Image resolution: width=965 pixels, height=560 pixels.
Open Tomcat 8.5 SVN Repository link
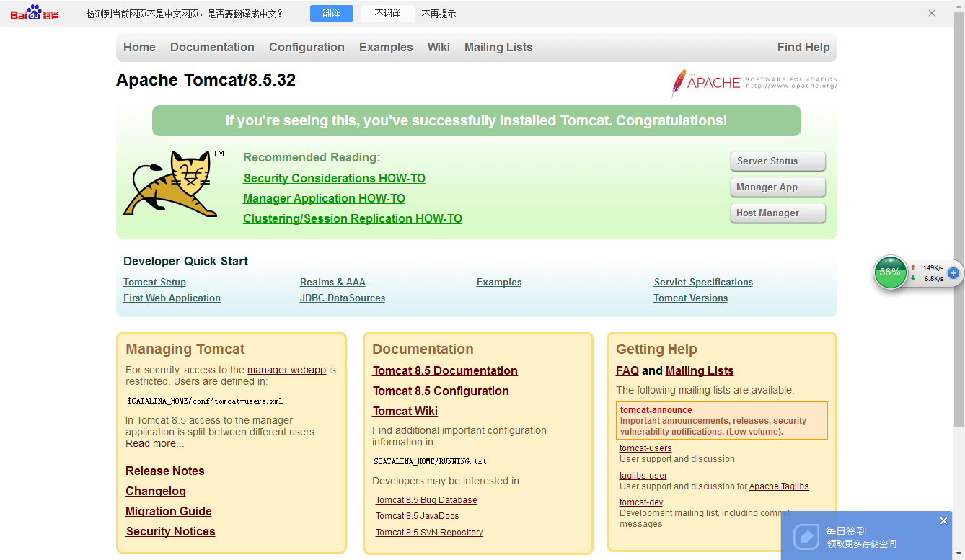tap(429, 533)
